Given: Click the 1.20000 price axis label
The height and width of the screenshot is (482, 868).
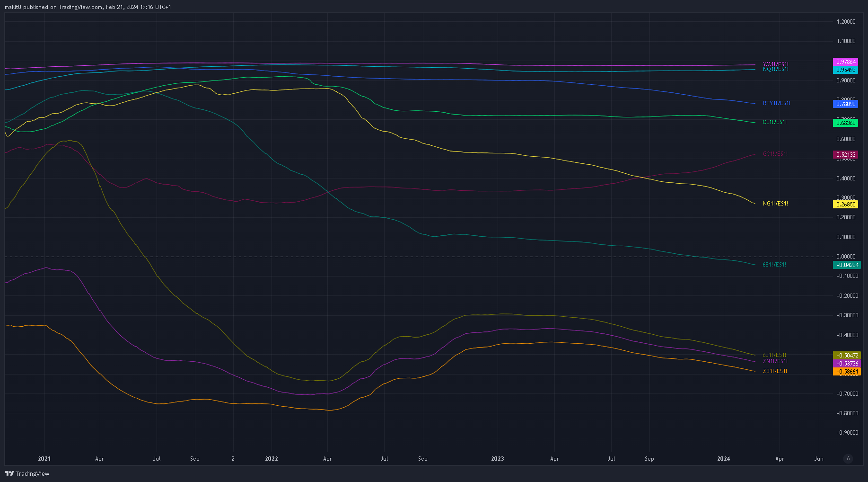Looking at the screenshot, I should click(x=846, y=22).
